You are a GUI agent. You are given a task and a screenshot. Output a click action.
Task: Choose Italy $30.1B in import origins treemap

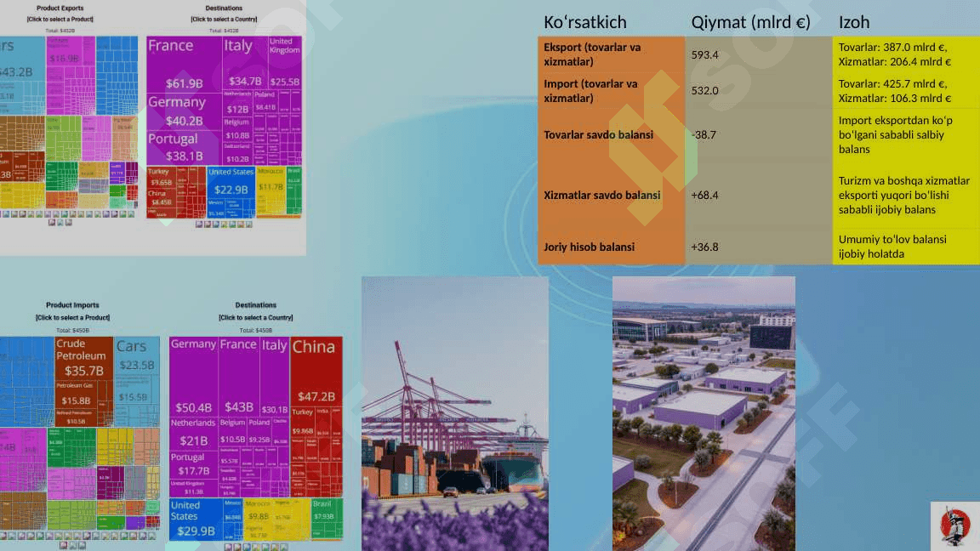tap(275, 376)
